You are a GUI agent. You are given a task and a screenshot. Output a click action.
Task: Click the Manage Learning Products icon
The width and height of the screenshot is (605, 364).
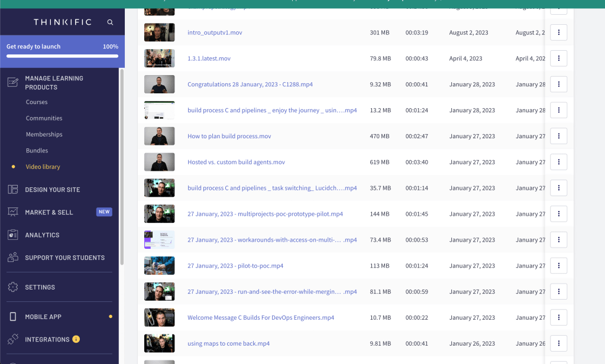[x=13, y=82]
